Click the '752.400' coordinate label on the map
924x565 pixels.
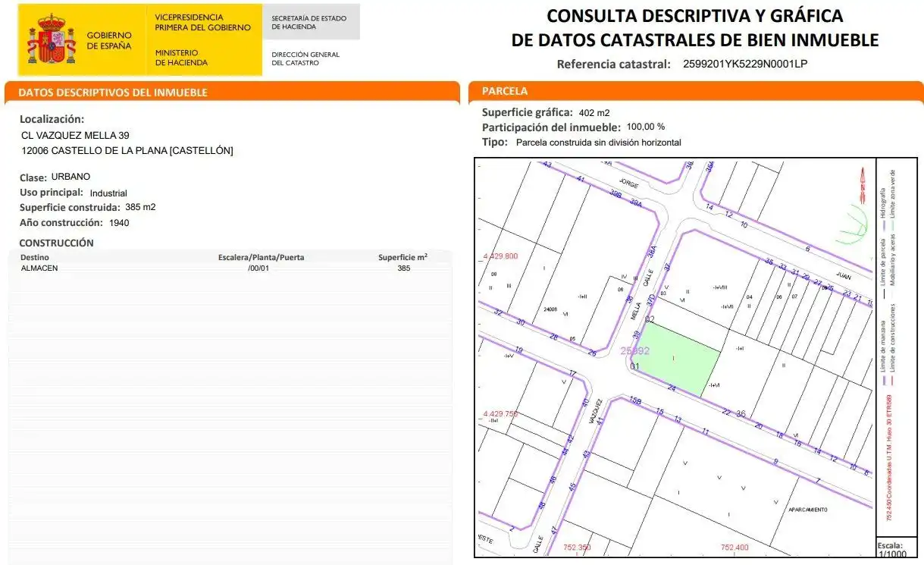735,547
